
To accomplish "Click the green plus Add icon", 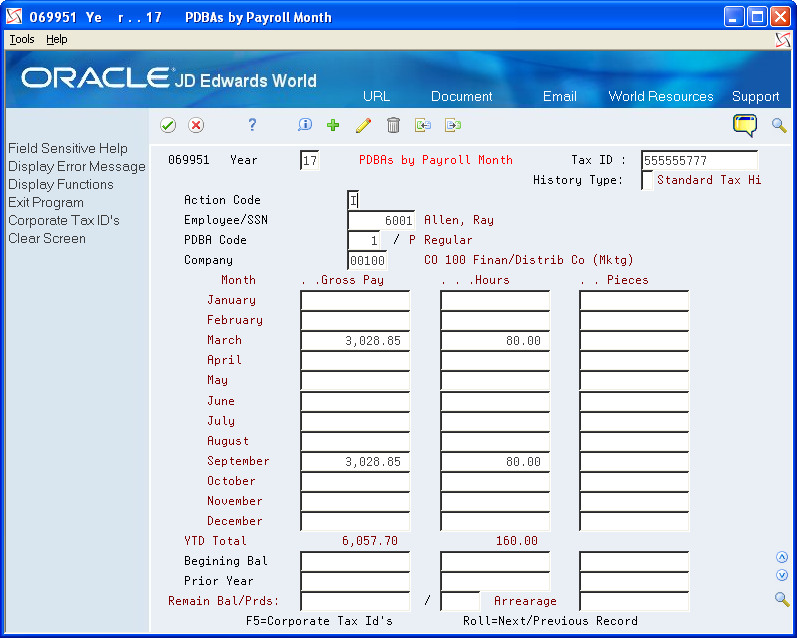I will pyautogui.click(x=333, y=125).
